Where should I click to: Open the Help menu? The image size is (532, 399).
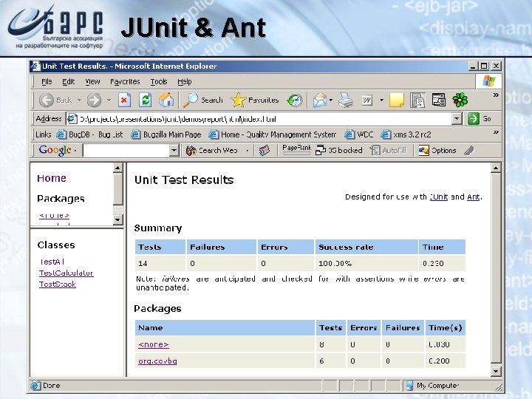pyautogui.click(x=184, y=82)
